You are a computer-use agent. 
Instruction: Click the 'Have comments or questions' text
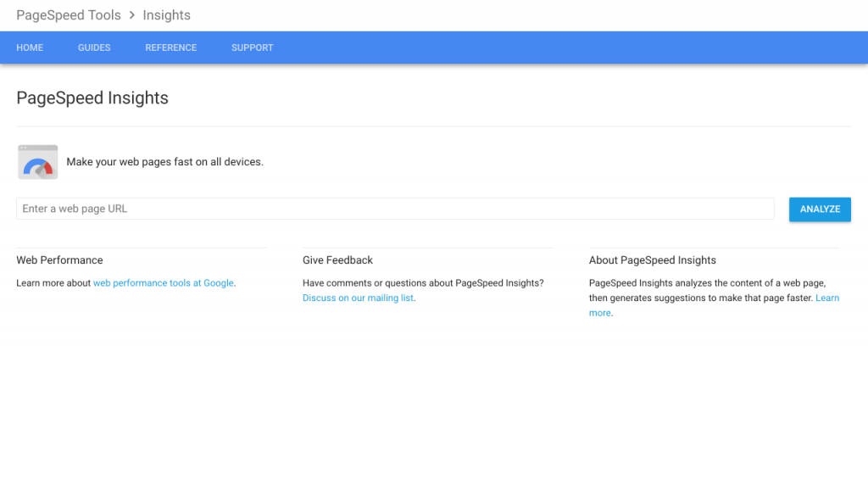424,283
